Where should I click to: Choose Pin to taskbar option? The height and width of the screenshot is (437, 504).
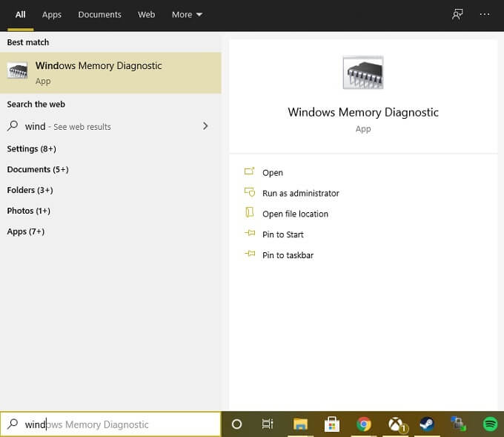pyautogui.click(x=288, y=255)
